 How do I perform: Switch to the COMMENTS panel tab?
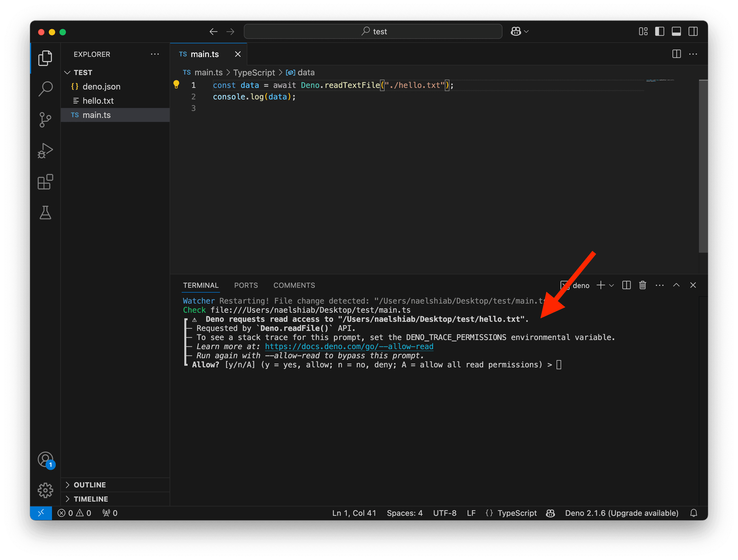click(x=294, y=285)
